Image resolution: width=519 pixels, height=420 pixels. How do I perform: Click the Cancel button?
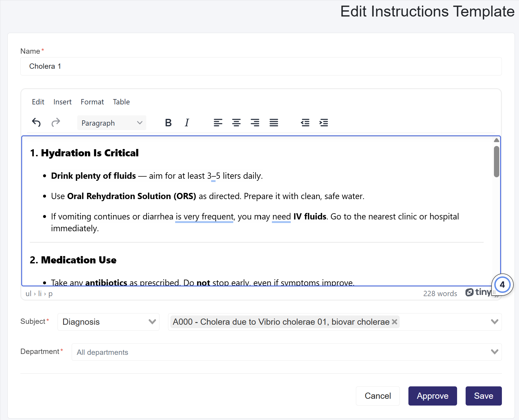tap(377, 396)
